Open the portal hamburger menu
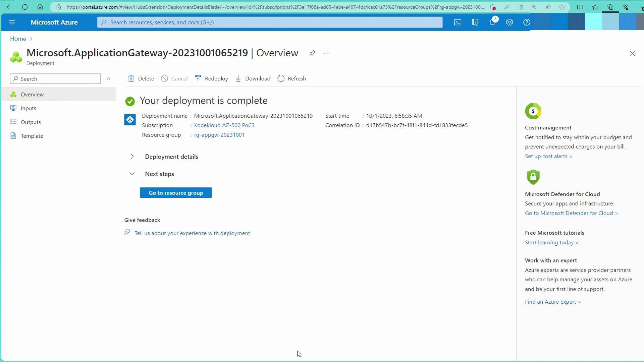Viewport: 644px width, 362px height. [x=12, y=22]
